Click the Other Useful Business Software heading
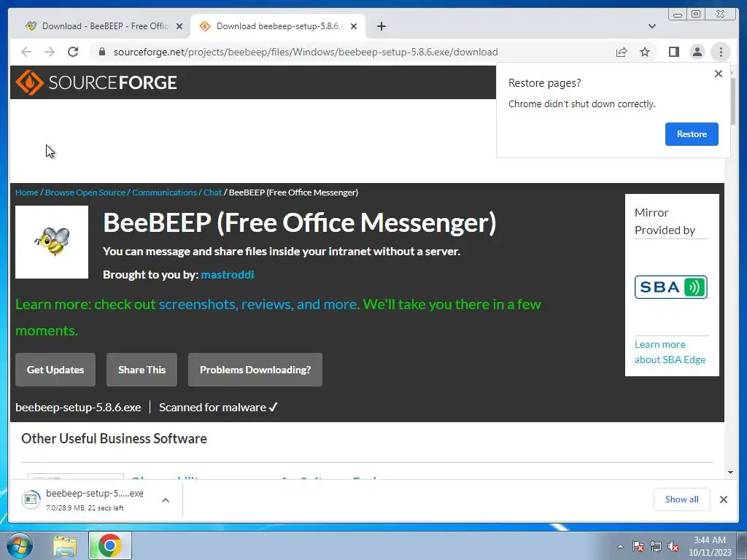The width and height of the screenshot is (747, 560). [x=114, y=438]
